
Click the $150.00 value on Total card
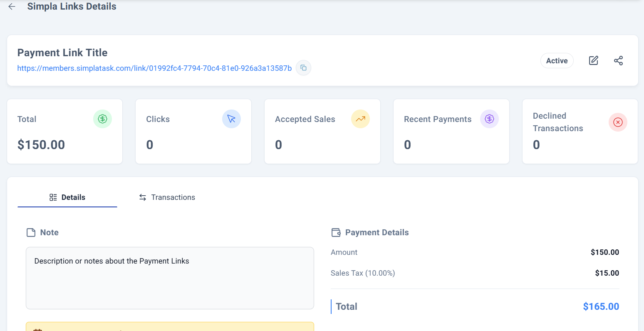click(41, 145)
